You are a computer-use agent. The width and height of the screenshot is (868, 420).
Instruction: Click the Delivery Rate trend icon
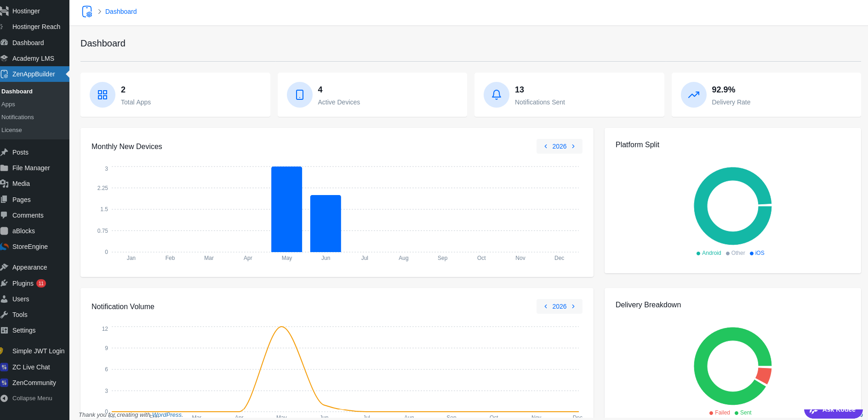694,95
